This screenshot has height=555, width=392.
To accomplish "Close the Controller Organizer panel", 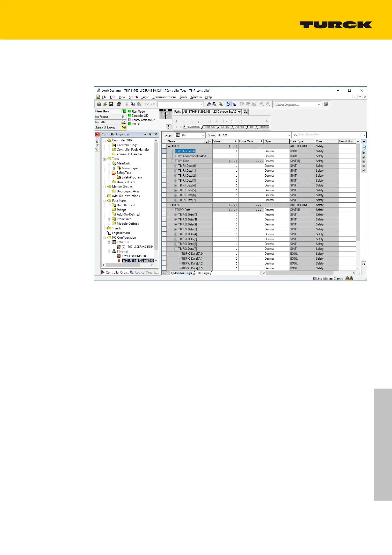I will tap(156, 134).
